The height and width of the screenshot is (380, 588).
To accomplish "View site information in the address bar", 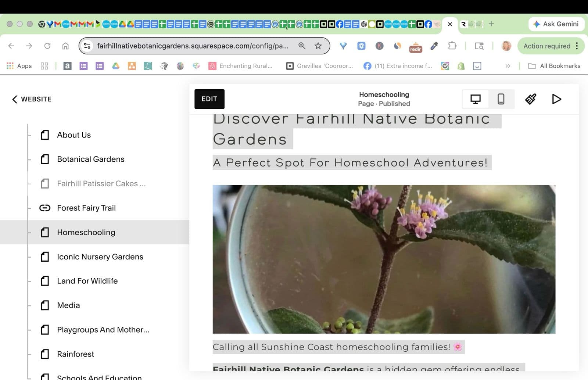I will 87,46.
